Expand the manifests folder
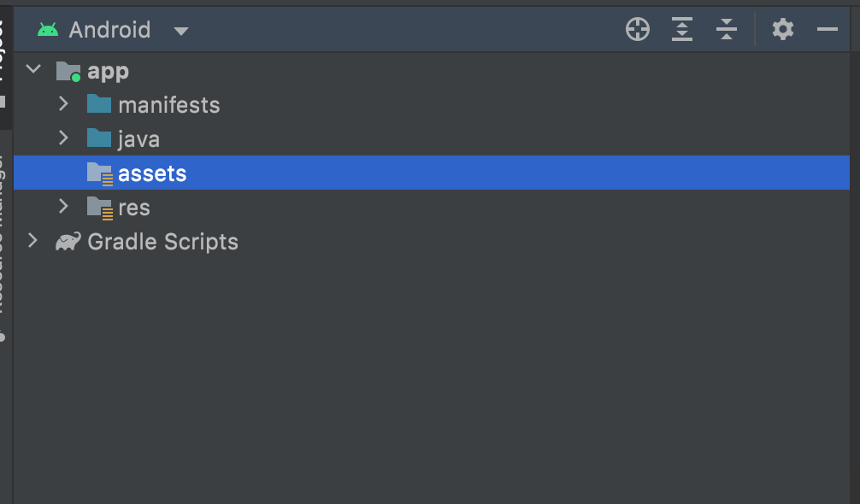 click(63, 104)
